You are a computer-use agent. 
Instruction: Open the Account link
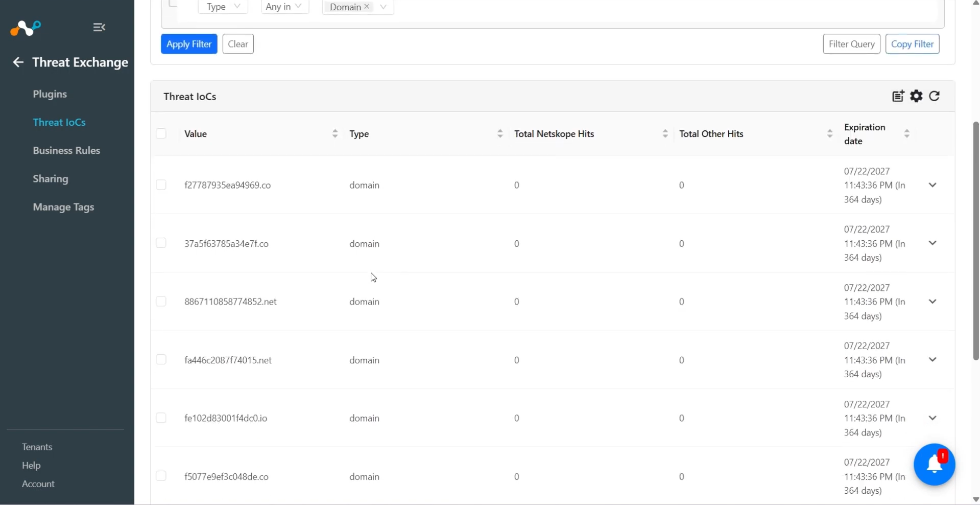[x=38, y=484]
